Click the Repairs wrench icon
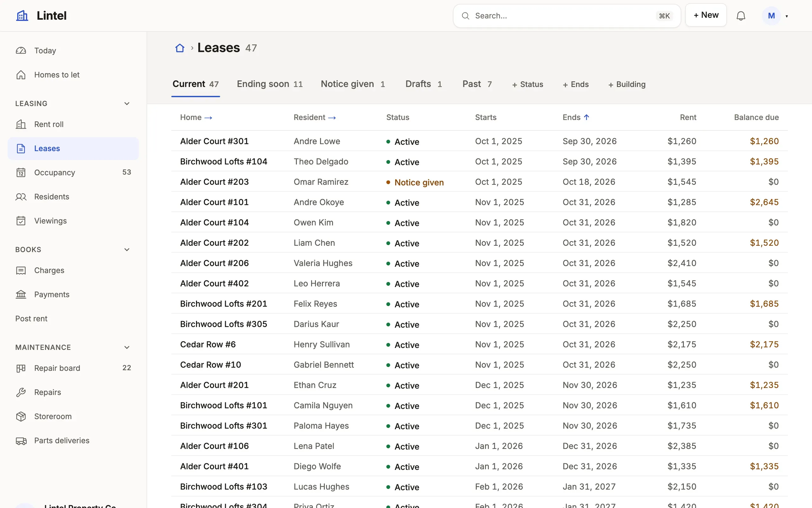This screenshot has width=812, height=508. point(21,392)
